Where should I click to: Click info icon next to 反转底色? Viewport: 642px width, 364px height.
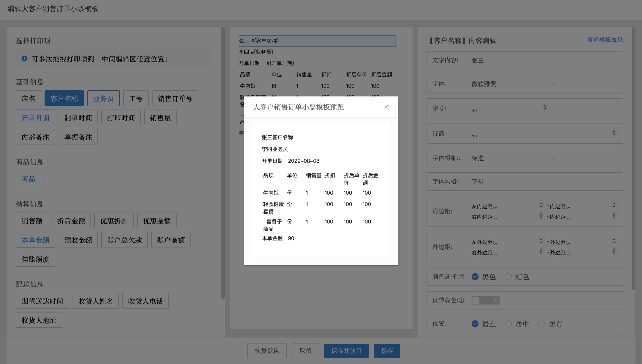pos(462,300)
